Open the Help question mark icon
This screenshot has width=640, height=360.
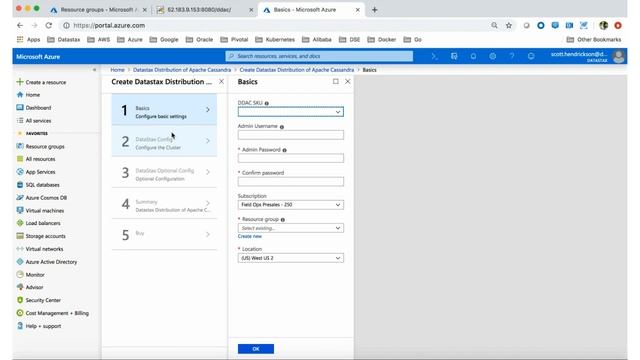click(x=512, y=56)
